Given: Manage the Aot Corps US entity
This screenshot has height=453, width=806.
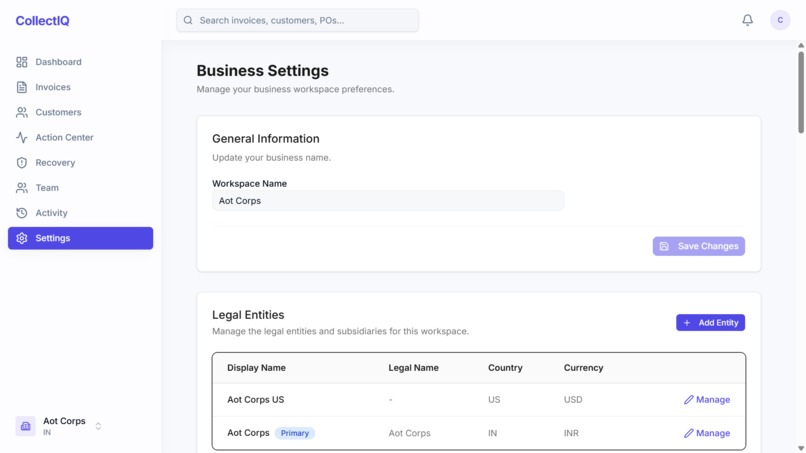Looking at the screenshot, I should (x=707, y=400).
